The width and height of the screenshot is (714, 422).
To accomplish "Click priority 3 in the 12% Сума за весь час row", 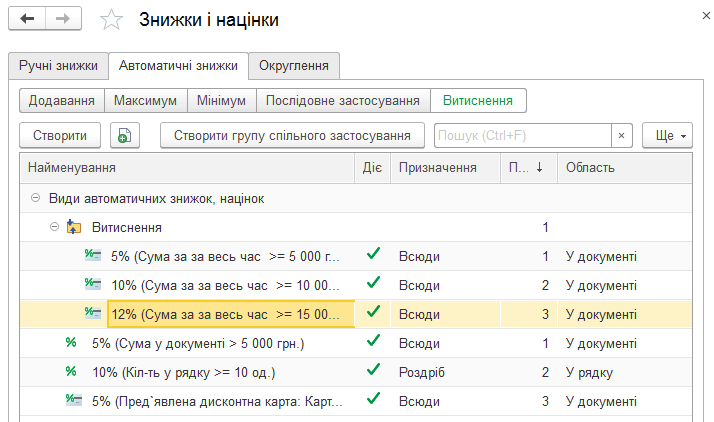I will pyautogui.click(x=545, y=314).
